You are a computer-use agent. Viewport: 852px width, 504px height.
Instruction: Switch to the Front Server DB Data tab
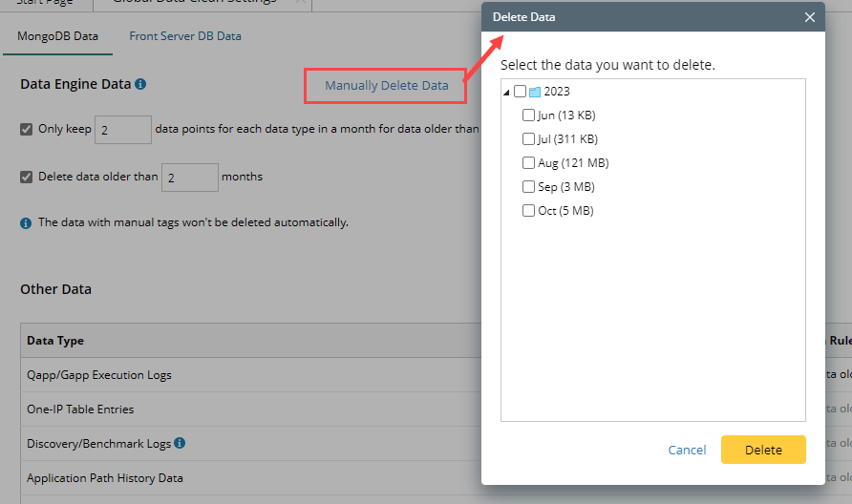click(x=185, y=36)
